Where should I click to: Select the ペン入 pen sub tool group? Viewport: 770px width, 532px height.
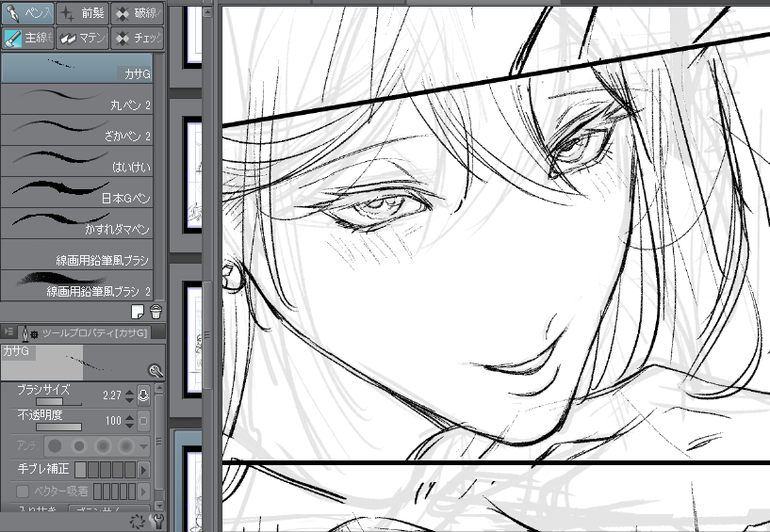(x=27, y=13)
